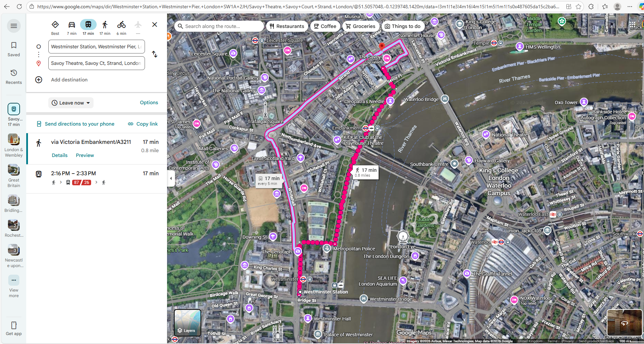Go back in browser
This screenshot has height=344, width=644.
pyautogui.click(x=7, y=7)
